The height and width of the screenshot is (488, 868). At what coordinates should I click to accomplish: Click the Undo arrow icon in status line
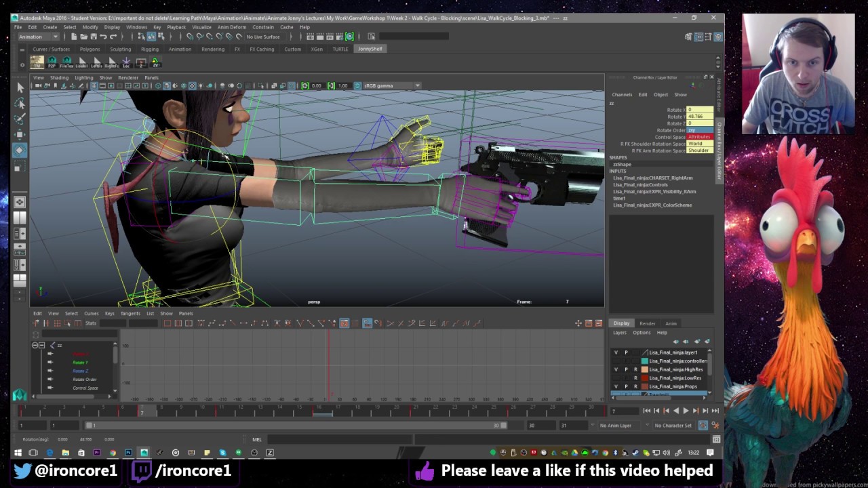(103, 37)
